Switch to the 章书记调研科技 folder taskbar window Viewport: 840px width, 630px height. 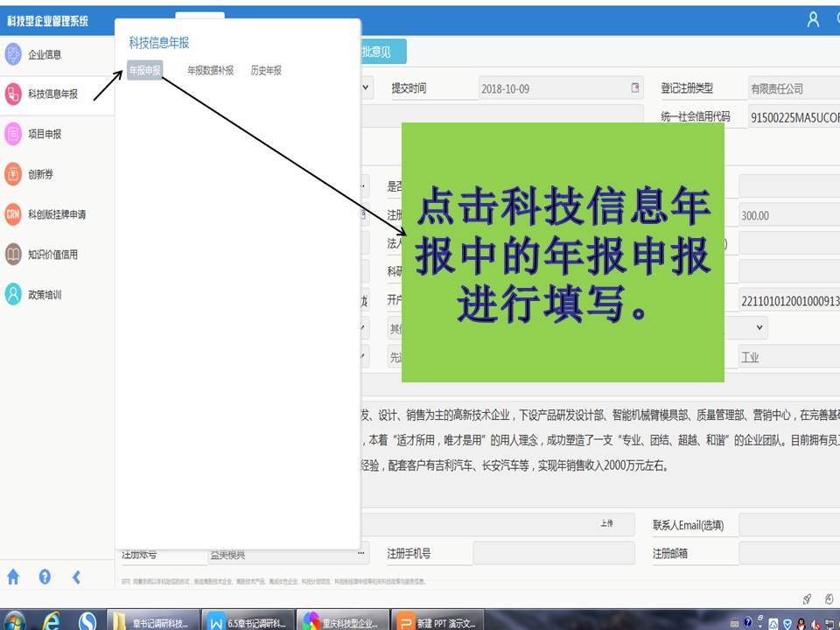pyautogui.click(x=153, y=620)
